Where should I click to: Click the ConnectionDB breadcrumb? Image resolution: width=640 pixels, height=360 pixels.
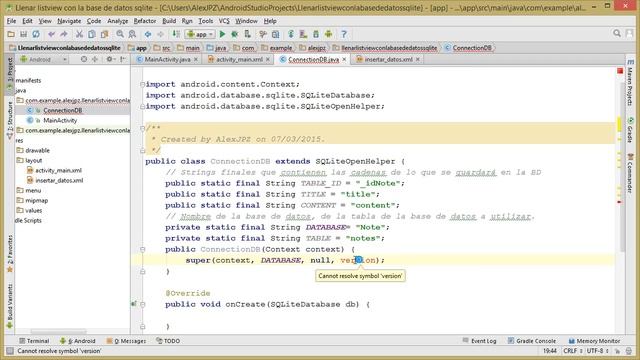click(x=468, y=48)
